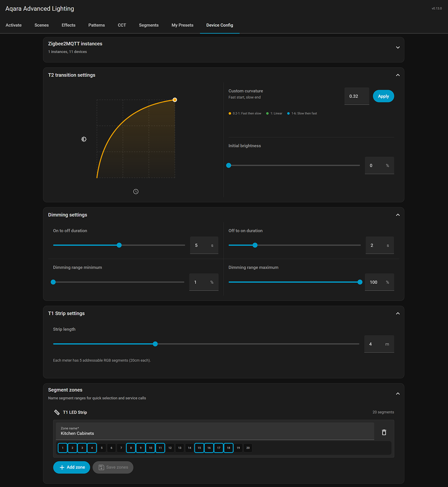The height and width of the screenshot is (487, 448).
Task: Collapse the T2 transition settings panel
Action: tap(398, 75)
